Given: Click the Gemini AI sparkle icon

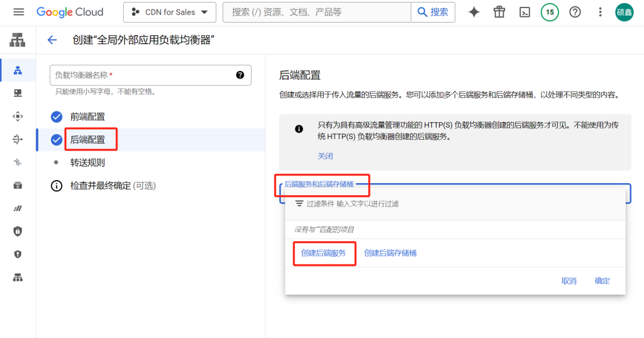Looking at the screenshot, I should point(474,12).
